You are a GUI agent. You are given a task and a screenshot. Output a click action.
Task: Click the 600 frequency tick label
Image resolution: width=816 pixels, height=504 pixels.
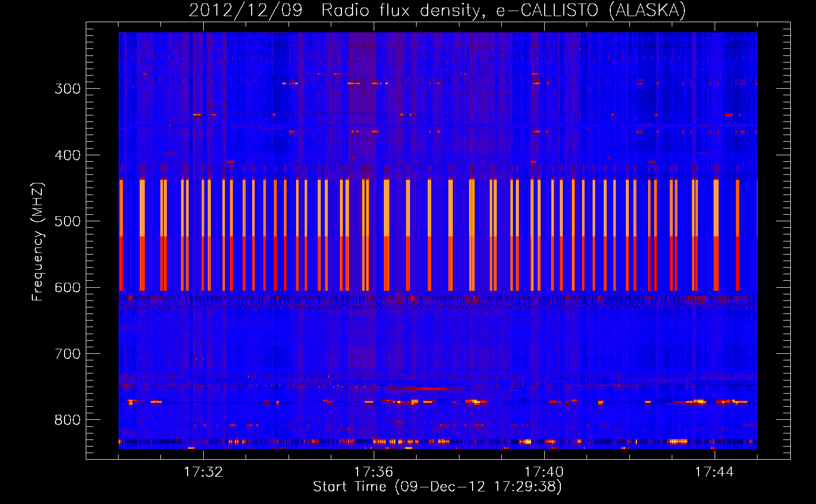(x=68, y=288)
